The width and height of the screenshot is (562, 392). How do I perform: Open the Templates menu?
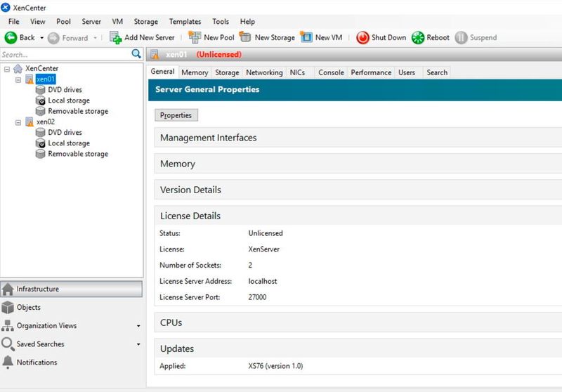tap(185, 22)
